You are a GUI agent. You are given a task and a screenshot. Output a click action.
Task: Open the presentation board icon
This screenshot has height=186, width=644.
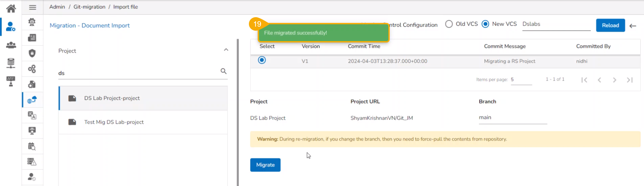click(11, 81)
